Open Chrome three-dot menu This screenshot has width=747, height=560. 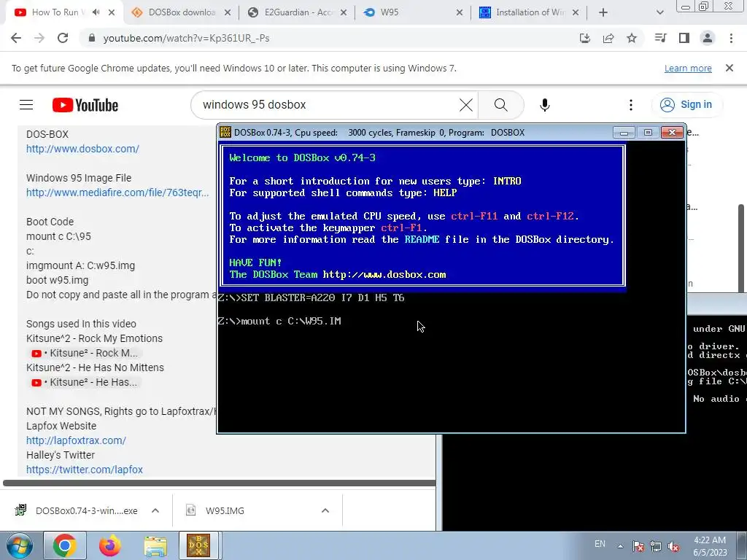pyautogui.click(x=731, y=38)
